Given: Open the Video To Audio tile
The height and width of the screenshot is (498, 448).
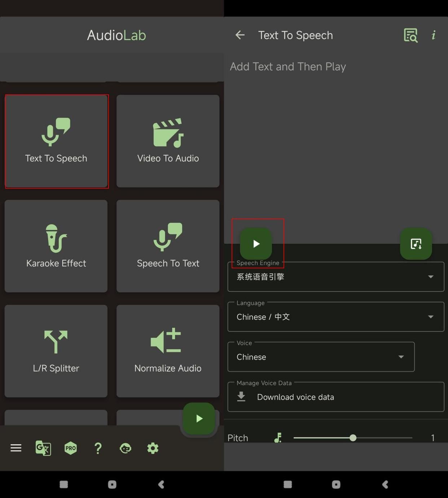Looking at the screenshot, I should 168,141.
